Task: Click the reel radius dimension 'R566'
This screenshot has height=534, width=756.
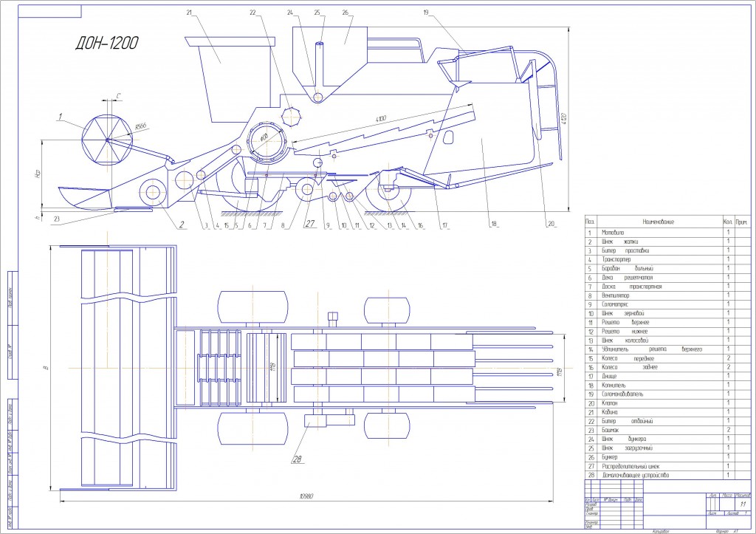Action: [x=140, y=127]
